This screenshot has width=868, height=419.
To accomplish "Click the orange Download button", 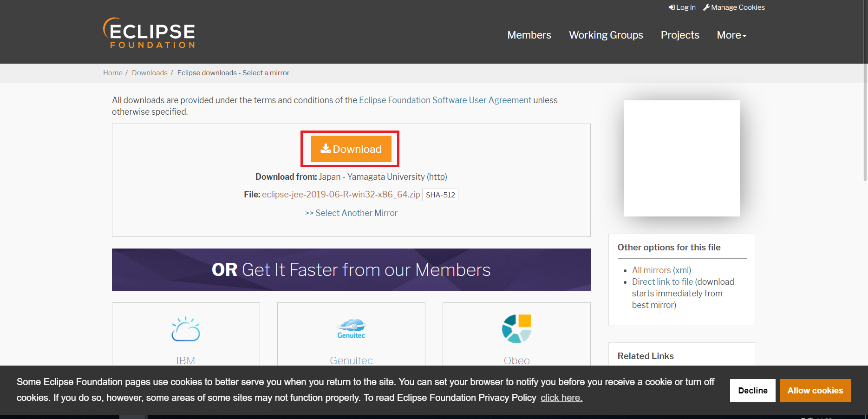I will point(351,149).
